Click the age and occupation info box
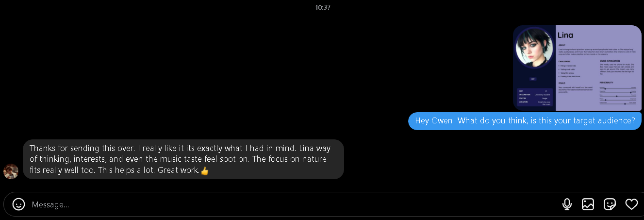Image resolution: width=644 pixels, height=220 pixels. click(x=534, y=97)
